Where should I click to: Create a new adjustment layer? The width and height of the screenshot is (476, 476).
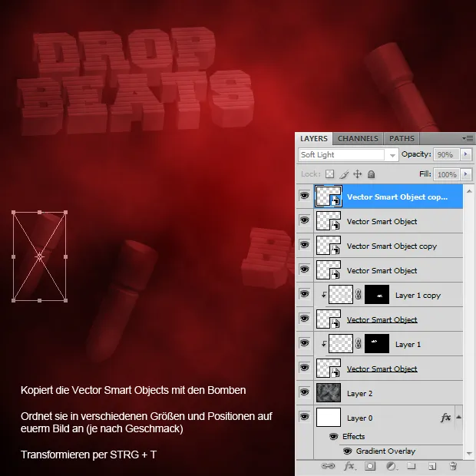tap(390, 466)
